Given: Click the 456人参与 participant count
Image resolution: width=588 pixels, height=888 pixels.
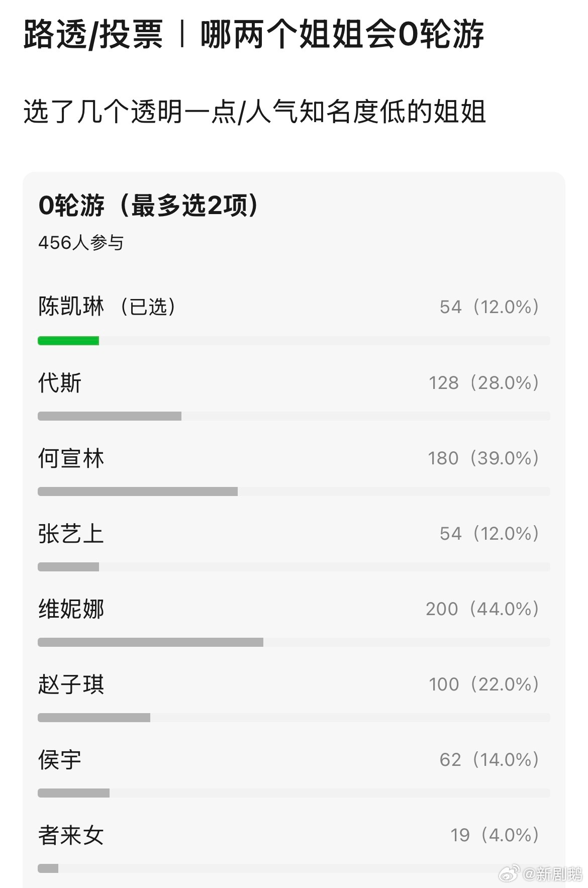Looking at the screenshot, I should (81, 243).
